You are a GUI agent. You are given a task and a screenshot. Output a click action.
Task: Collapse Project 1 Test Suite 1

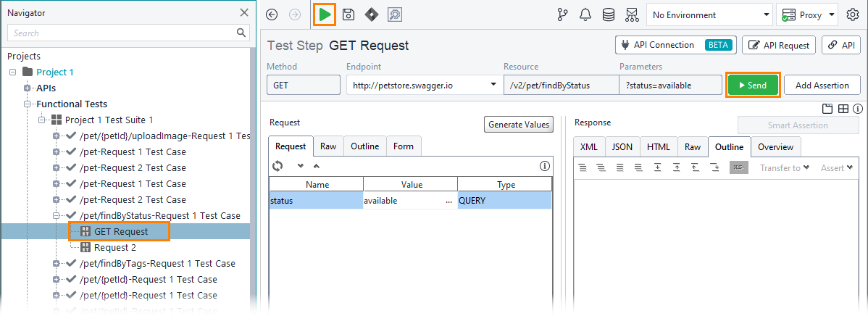pyautogui.click(x=41, y=120)
